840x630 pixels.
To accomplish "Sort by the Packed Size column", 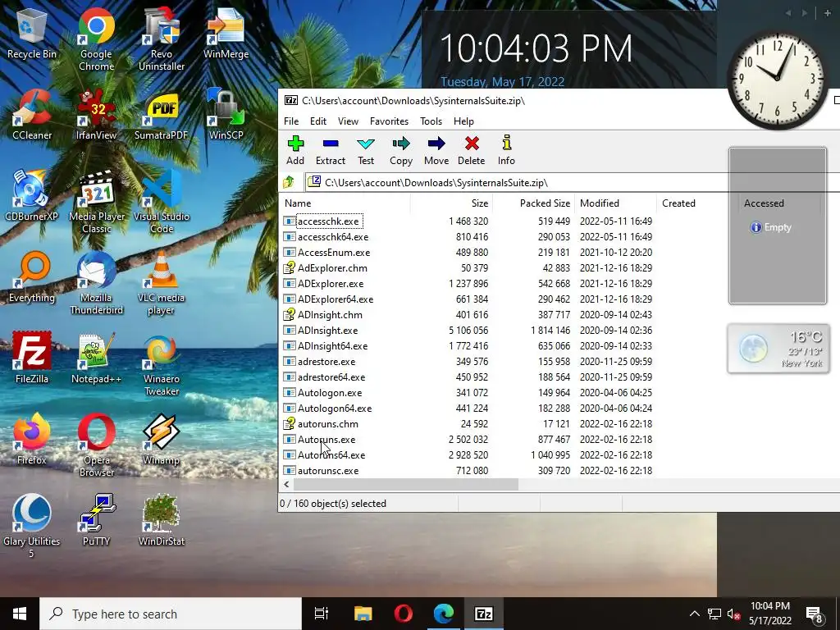I will (533, 203).
